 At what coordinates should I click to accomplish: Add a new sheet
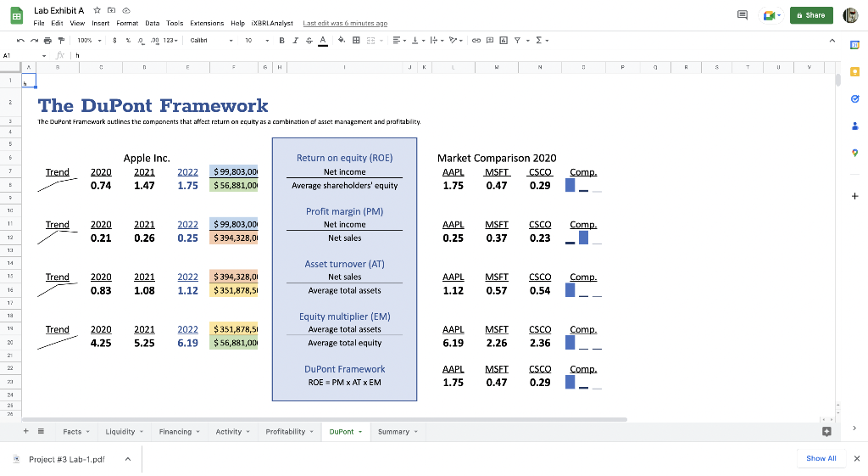[25, 431]
